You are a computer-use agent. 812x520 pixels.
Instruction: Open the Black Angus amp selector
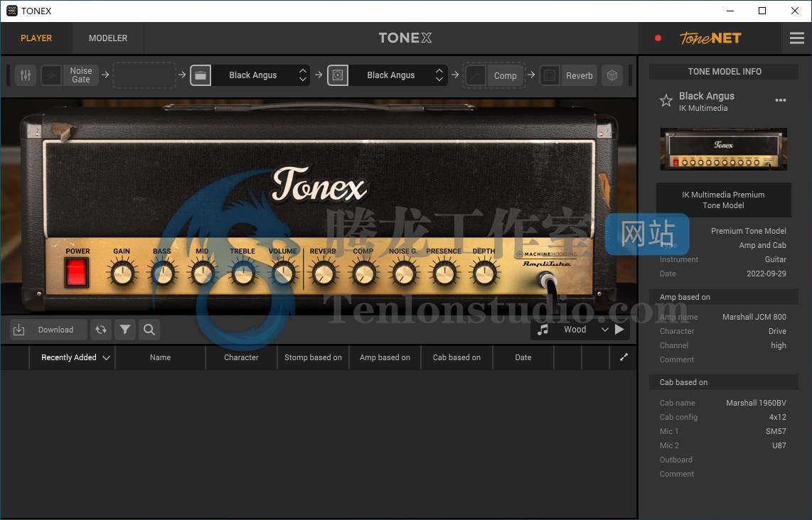(x=260, y=75)
